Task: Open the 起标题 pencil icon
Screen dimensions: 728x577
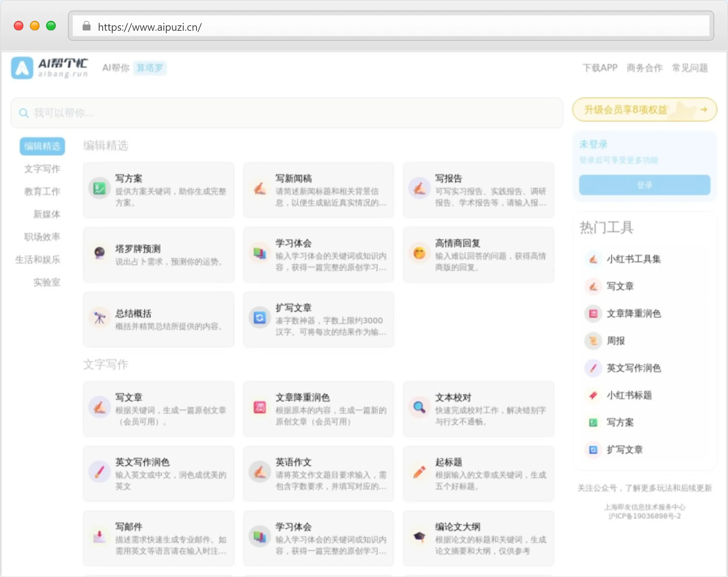Action: click(419, 472)
